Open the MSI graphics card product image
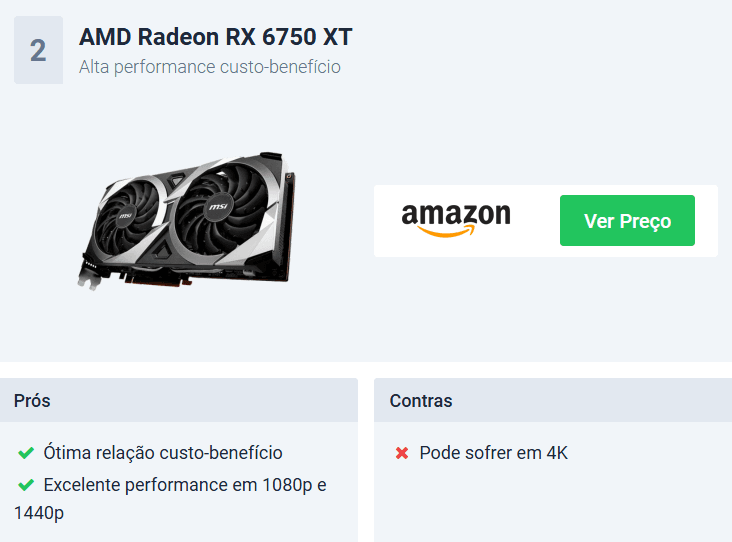This screenshot has height=542, width=732. pyautogui.click(x=187, y=220)
